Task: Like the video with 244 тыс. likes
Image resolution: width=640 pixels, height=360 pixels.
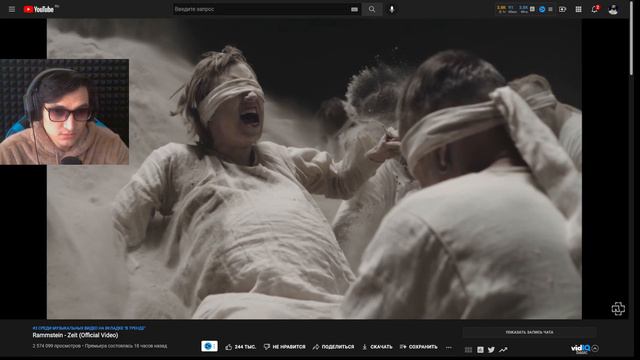Action: coord(240,347)
